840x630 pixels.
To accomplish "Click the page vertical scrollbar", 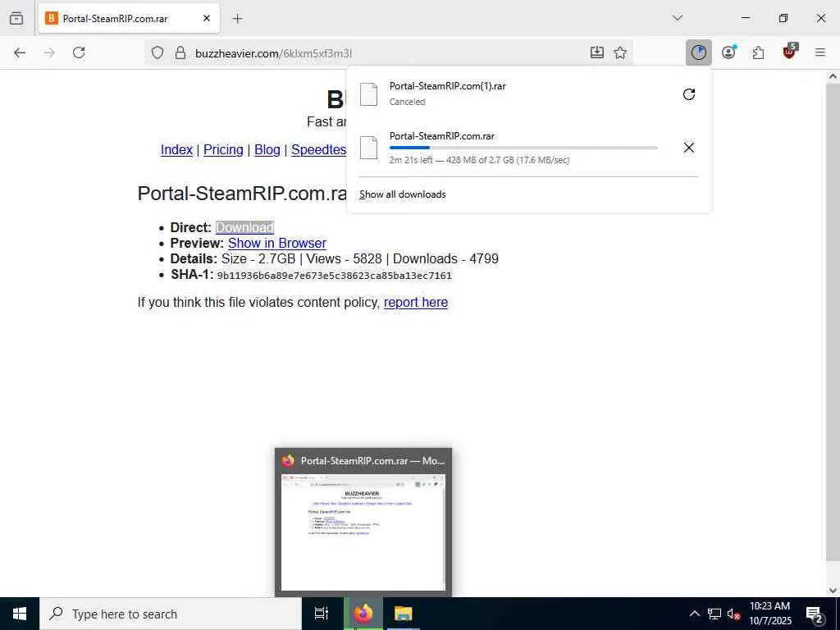I will 832,322.
